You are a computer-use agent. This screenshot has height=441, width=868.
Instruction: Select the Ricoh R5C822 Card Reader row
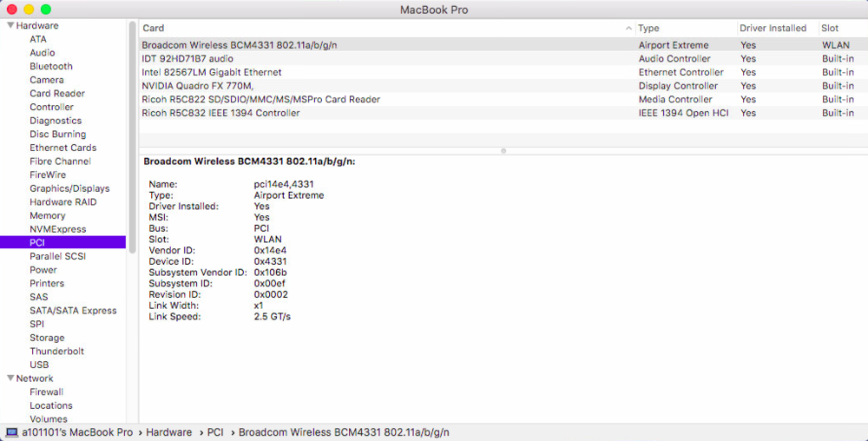[x=503, y=99]
